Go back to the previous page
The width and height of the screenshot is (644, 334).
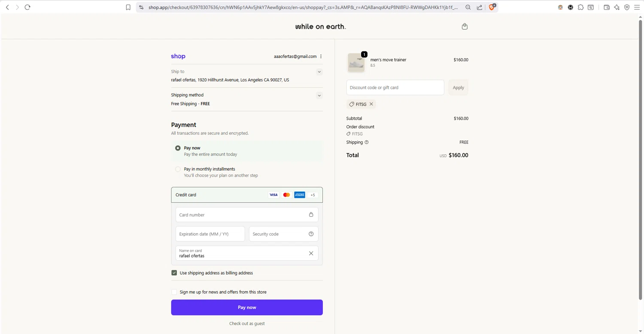7,7
